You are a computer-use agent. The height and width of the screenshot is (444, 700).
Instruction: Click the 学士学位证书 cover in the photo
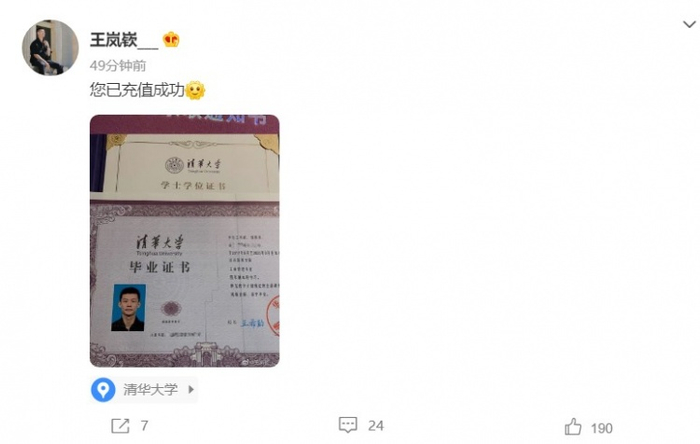(x=192, y=164)
